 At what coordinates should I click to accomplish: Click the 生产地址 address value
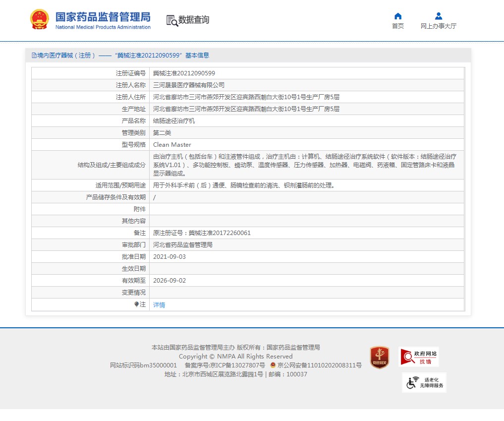(x=246, y=109)
